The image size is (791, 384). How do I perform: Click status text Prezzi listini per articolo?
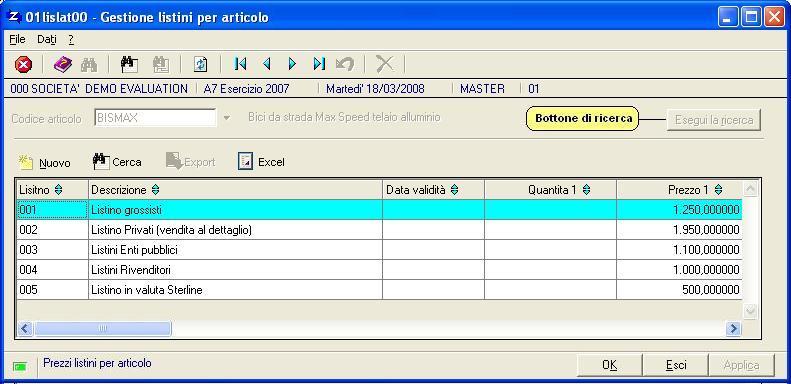click(97, 363)
